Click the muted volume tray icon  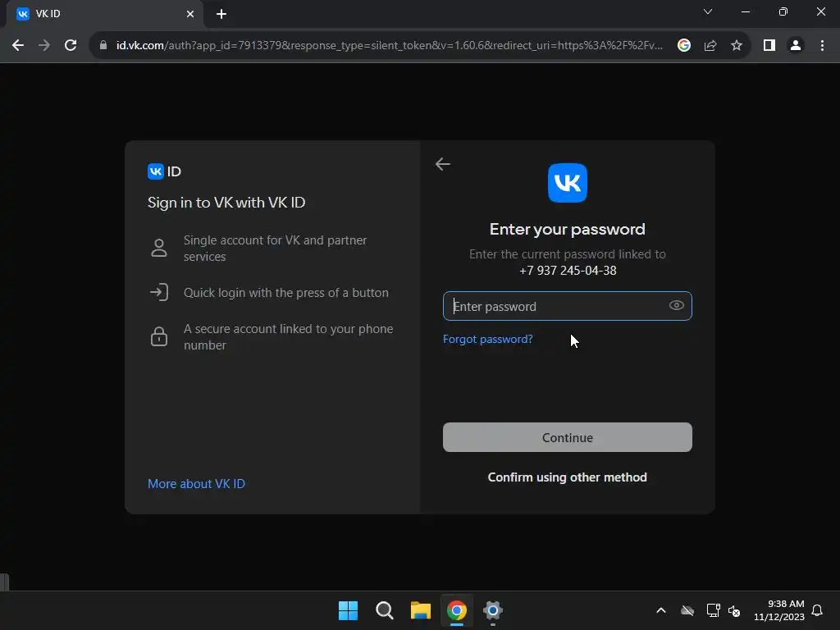click(x=734, y=610)
